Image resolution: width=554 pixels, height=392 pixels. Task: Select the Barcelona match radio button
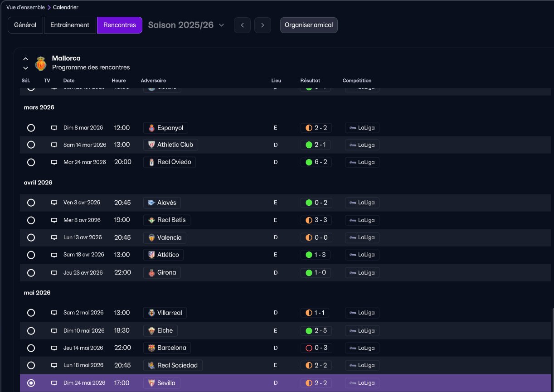click(31, 348)
